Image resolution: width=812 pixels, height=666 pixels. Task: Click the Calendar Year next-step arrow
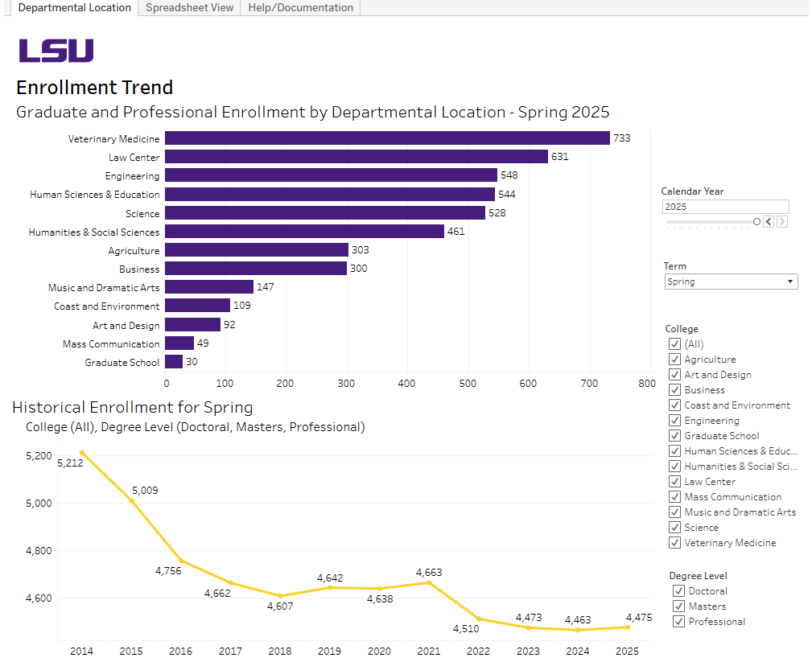click(x=781, y=221)
